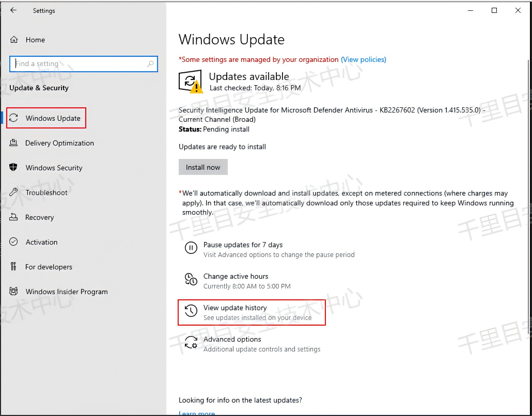
Task: Click the 'Status: Pending install' text
Action: [214, 129]
